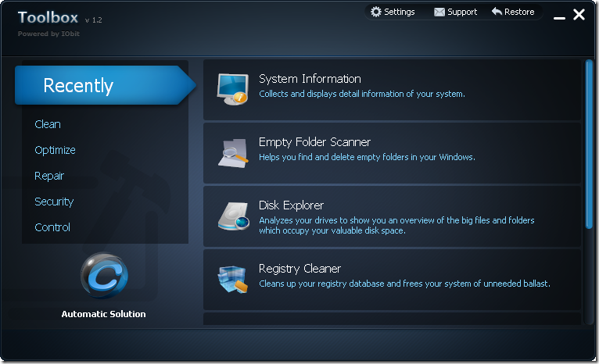Image resolution: width=599 pixels, height=364 pixels.
Task: Open the Repair category
Action: coord(49,176)
